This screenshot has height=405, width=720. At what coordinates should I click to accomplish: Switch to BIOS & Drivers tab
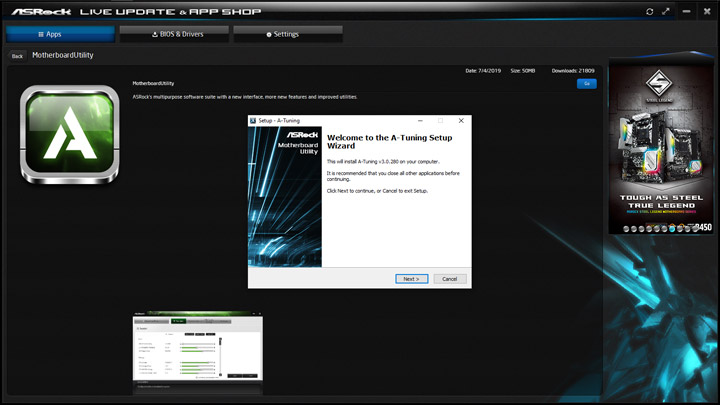174,34
